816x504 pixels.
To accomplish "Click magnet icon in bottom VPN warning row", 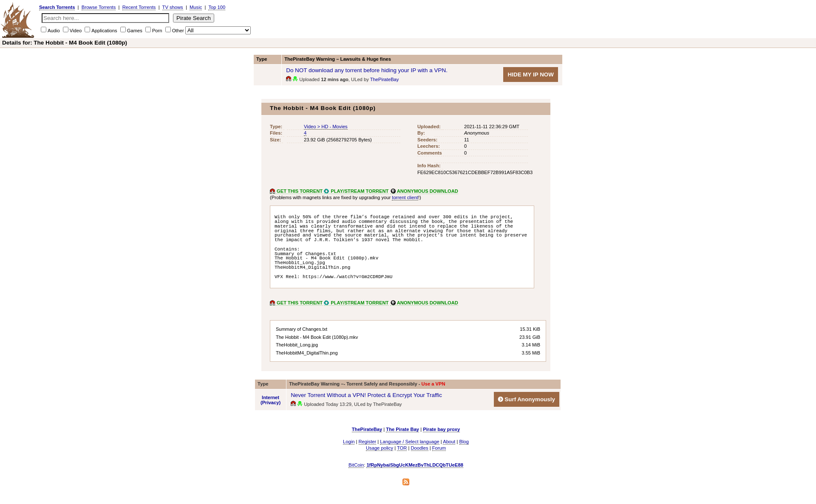I will [x=293, y=404].
